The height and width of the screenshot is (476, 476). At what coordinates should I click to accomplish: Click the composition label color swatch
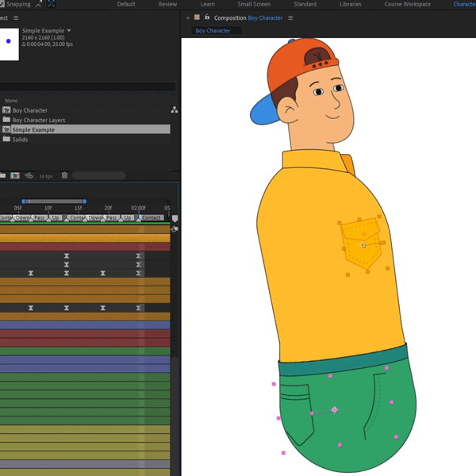(197, 17)
